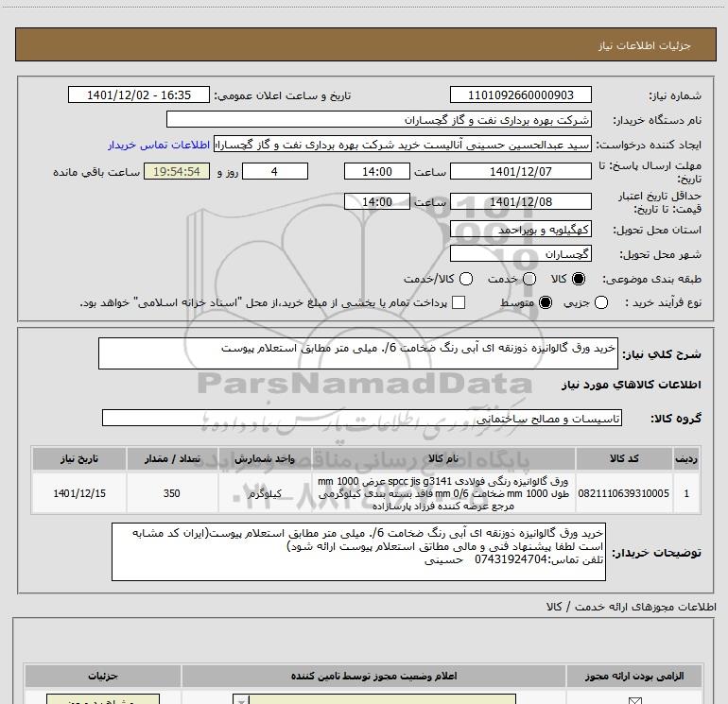Click the کد کالا column header
Image resolution: width=728 pixels, height=704 pixels.
click(624, 459)
